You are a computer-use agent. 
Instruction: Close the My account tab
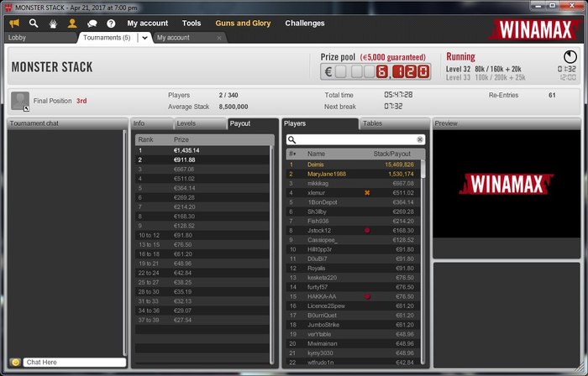coord(219,38)
